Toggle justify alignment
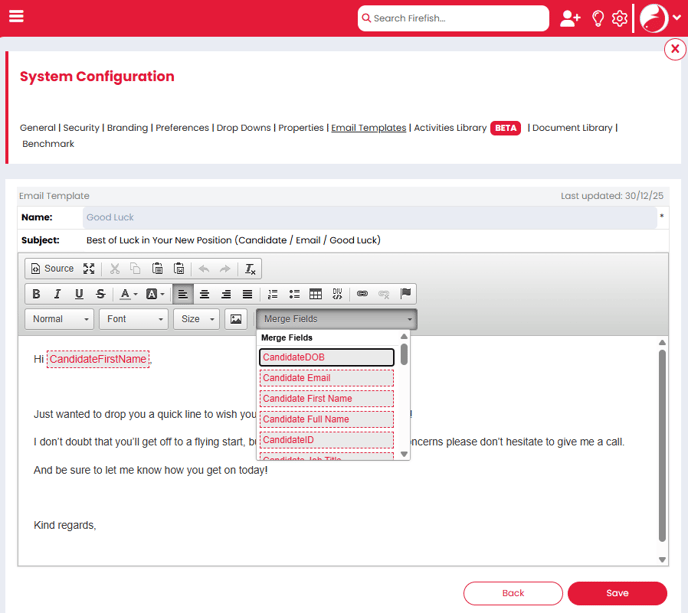Screen dimensions: 688x613 (x=247, y=294)
